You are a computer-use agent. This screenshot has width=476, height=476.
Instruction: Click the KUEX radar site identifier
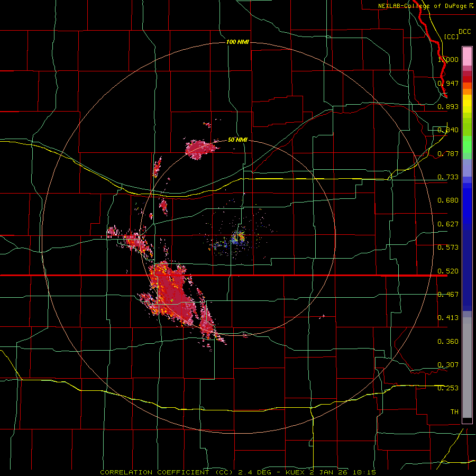pos(295,472)
